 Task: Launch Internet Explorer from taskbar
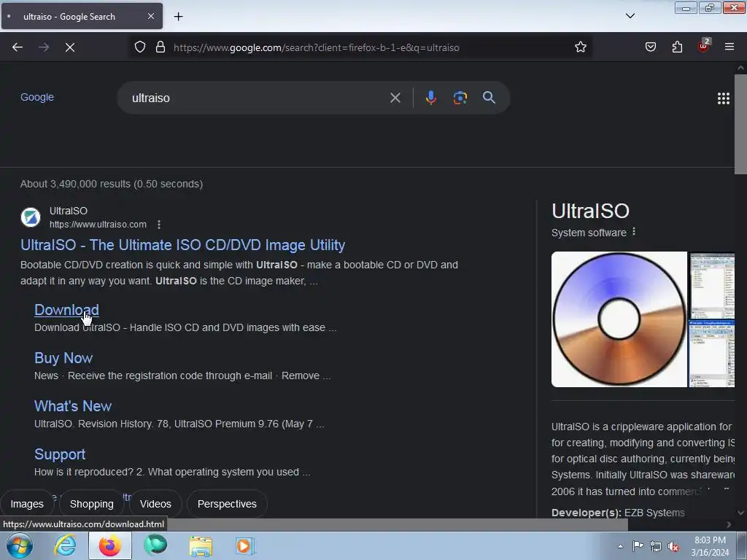(64, 545)
